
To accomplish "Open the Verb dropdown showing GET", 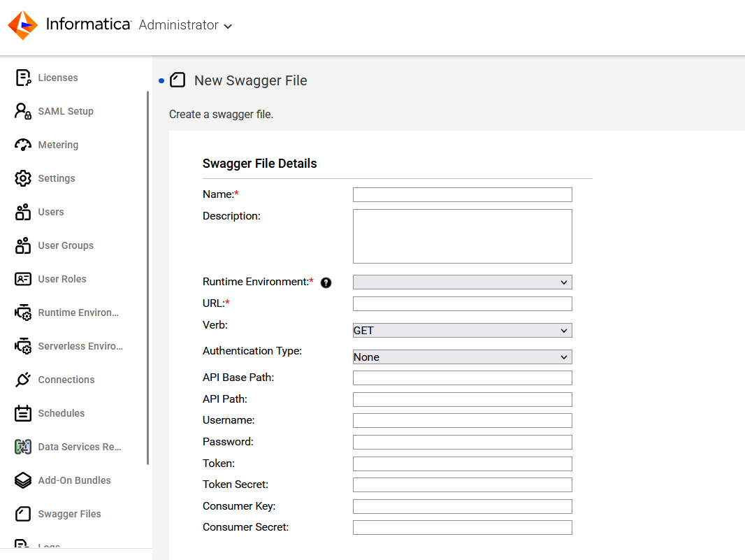I will [x=462, y=331].
